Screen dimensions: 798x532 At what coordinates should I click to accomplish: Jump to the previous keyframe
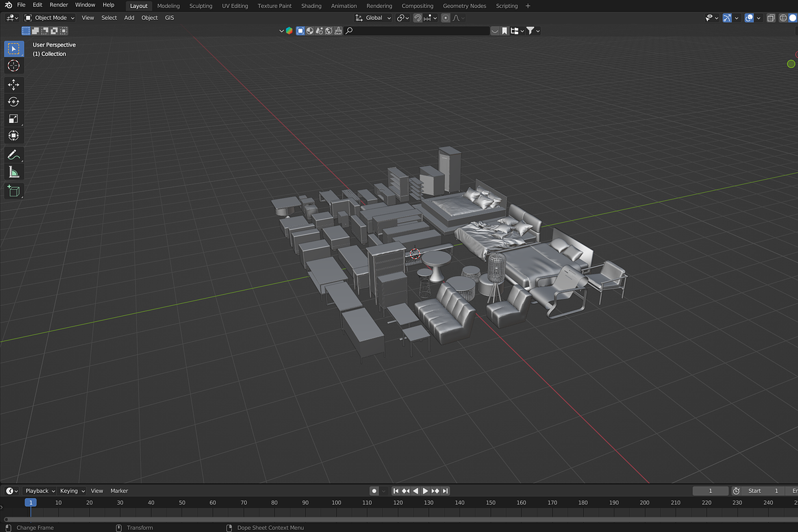[406, 491]
